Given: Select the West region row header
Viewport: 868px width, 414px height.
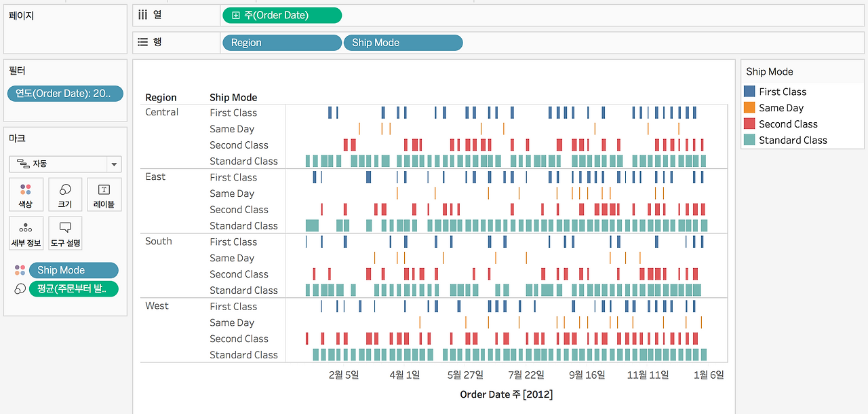Looking at the screenshot, I should point(157,305).
